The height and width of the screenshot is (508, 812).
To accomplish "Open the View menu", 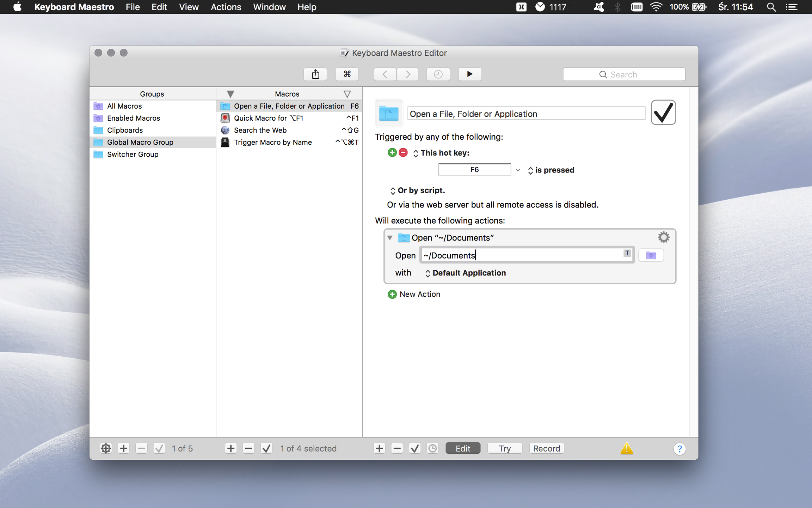I will 189,7.
